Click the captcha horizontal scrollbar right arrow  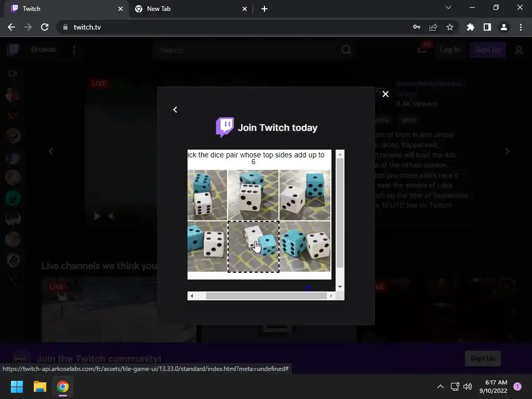point(331,296)
